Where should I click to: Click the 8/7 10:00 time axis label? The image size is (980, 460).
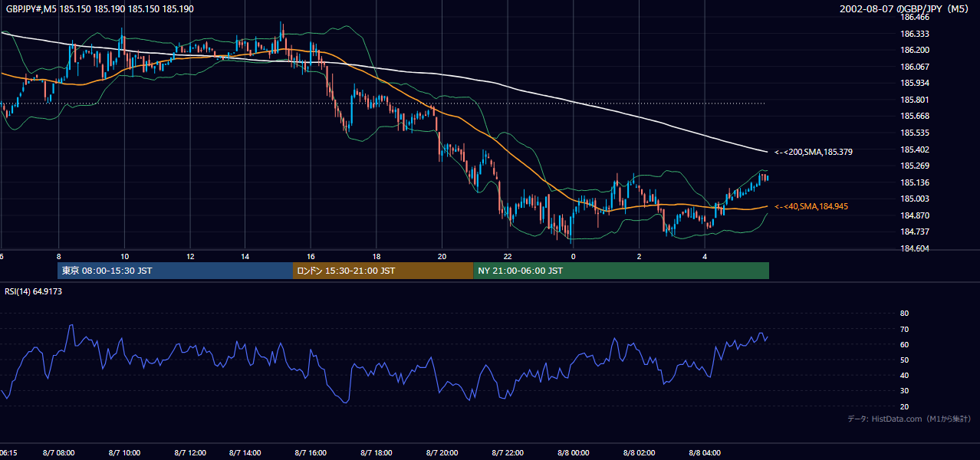(x=124, y=453)
